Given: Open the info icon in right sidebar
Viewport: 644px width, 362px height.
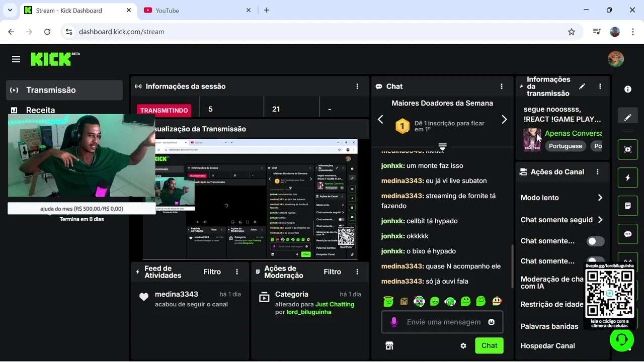Looking at the screenshot, I should (x=628, y=89).
